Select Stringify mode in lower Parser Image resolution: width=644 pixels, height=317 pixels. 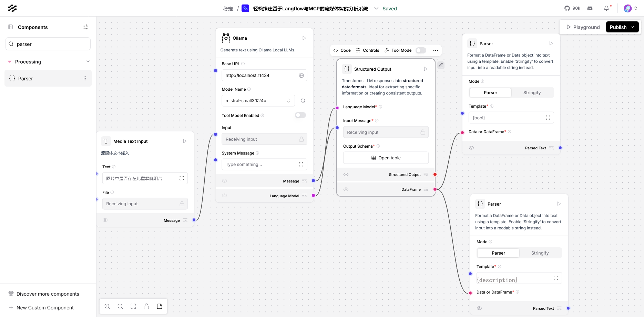pos(540,253)
